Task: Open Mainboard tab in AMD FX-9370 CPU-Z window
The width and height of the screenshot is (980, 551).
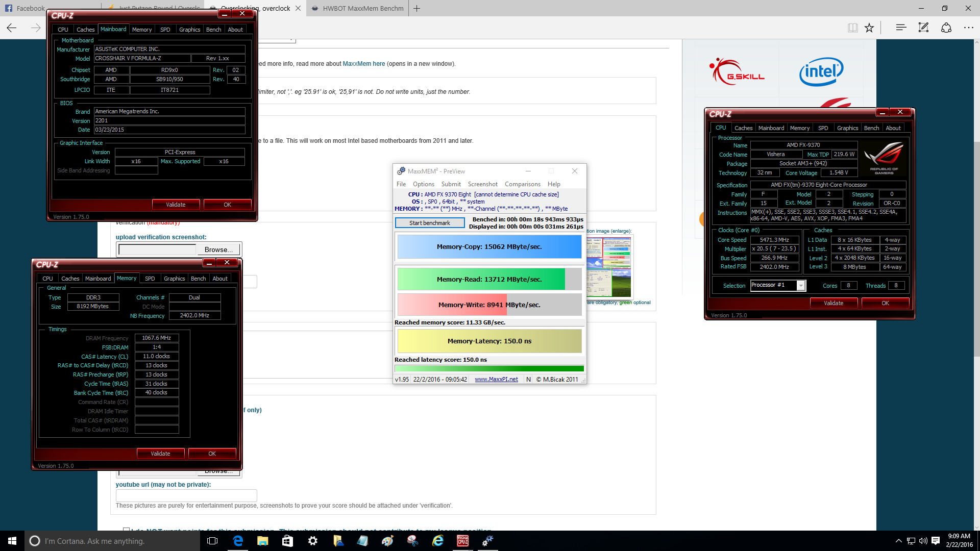Action: (771, 128)
